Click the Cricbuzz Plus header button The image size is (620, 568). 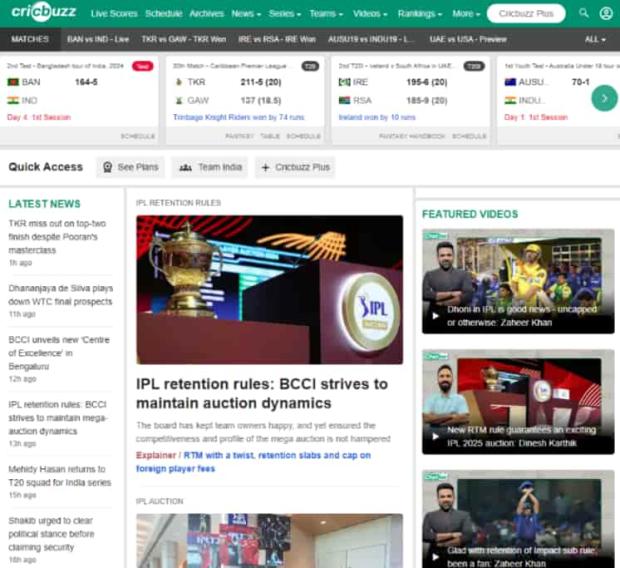[x=526, y=13]
